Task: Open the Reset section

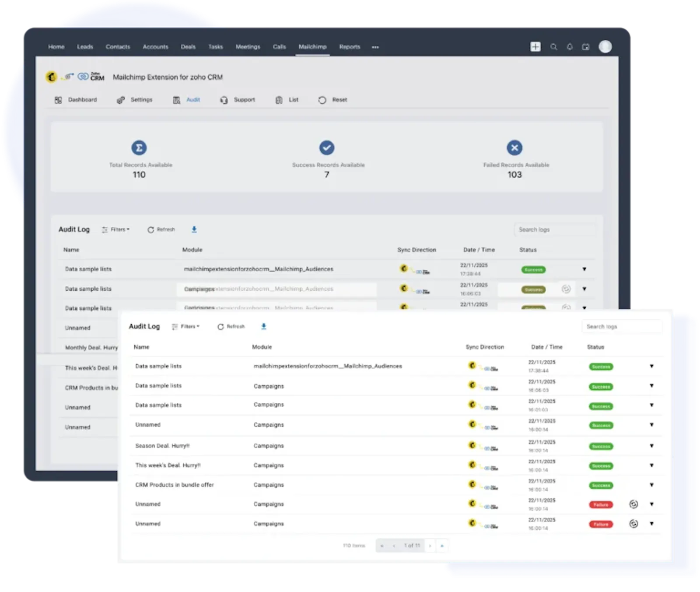Action: tap(333, 100)
